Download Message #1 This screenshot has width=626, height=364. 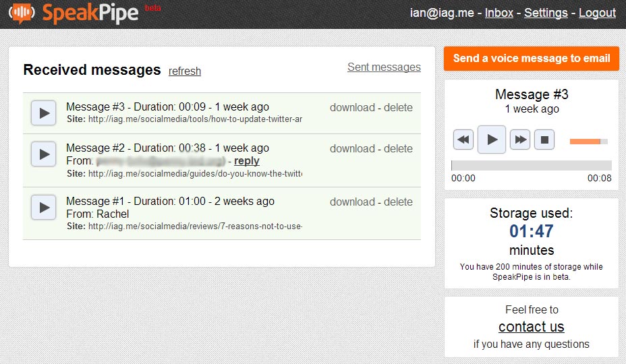point(352,202)
